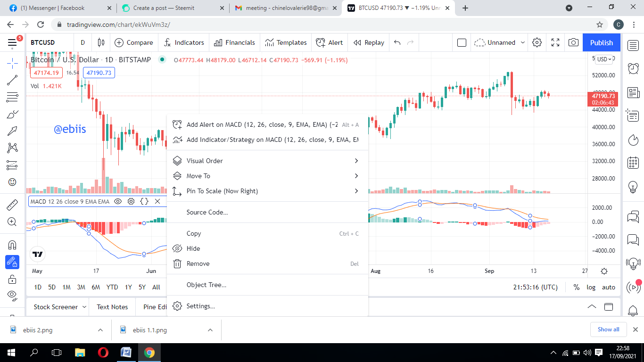This screenshot has height=362, width=644.
Task: Open the Indicators dialog
Action: click(183, 42)
